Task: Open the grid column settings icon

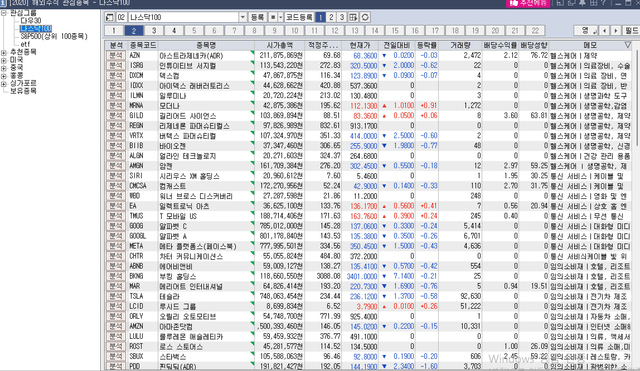Action: [x=353, y=17]
